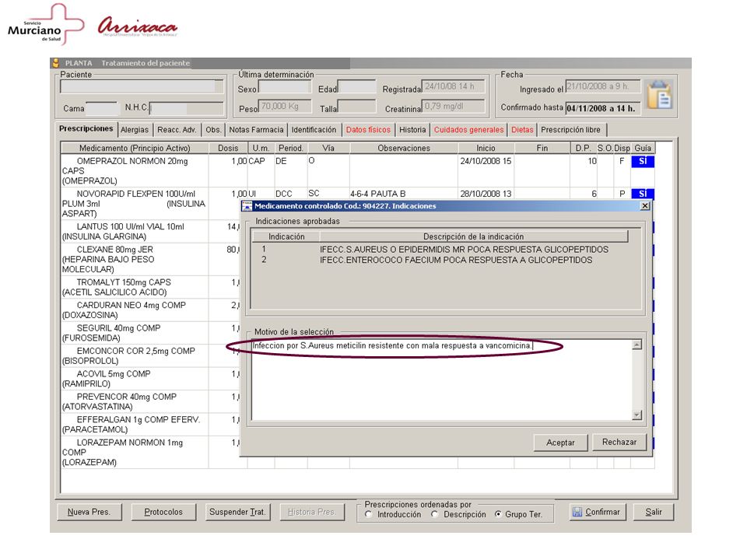Click the Sexo field

(x=285, y=87)
